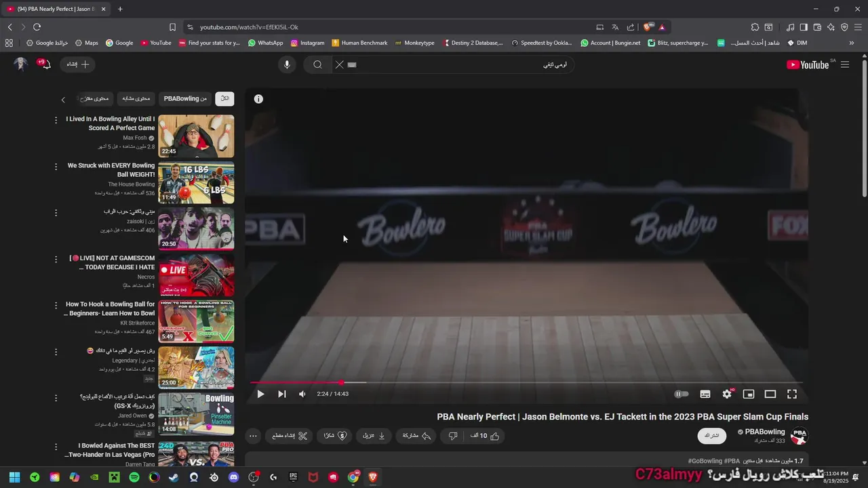The height and width of the screenshot is (488, 868).
Task: Select the 'محتوى مقترح' filter chip
Action: click(x=95, y=98)
